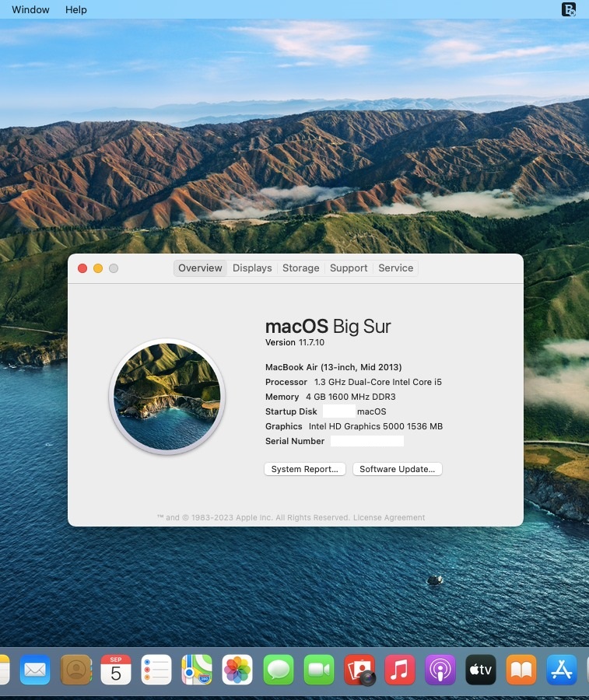589x700 pixels.
Task: Launch Reminders from the Dock
Action: [x=156, y=670]
